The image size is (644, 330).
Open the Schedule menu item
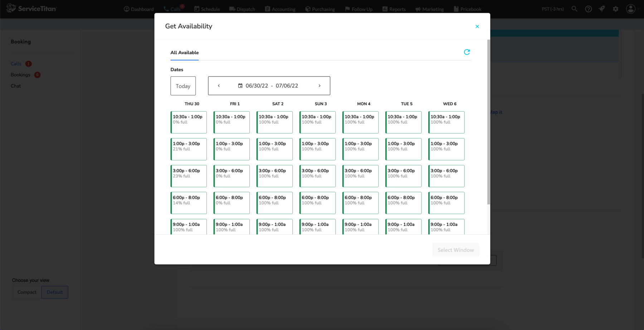point(207,9)
